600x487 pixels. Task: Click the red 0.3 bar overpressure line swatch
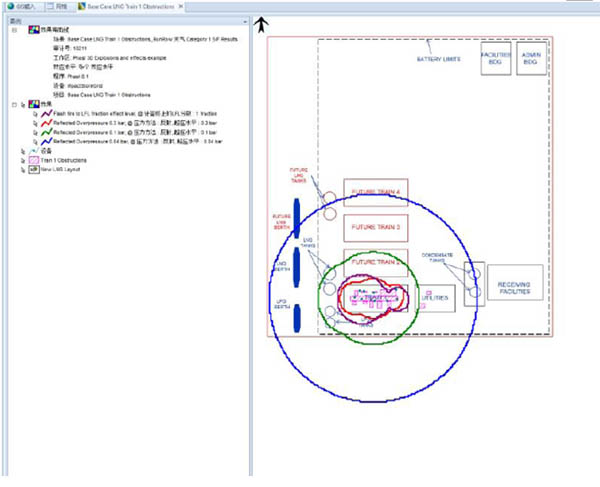(x=44, y=124)
